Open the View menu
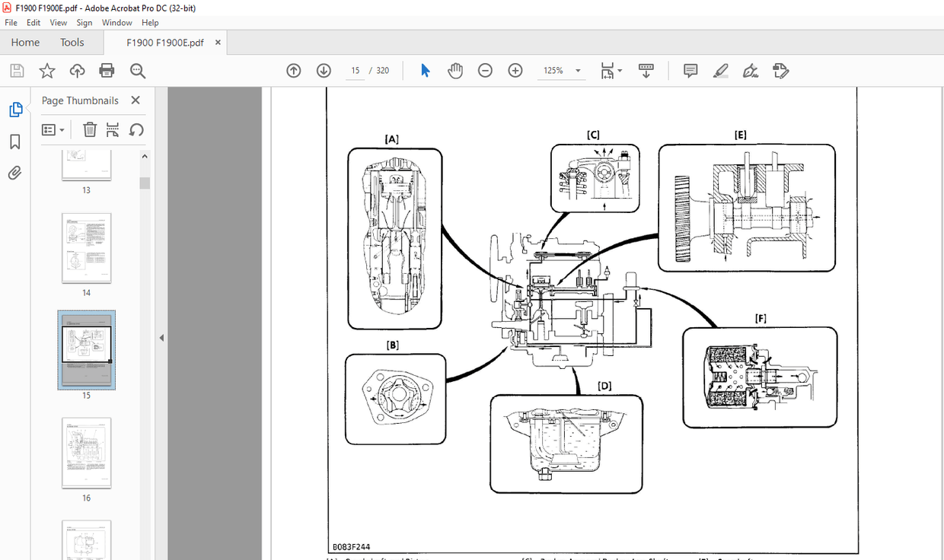Image resolution: width=944 pixels, height=560 pixels. [x=58, y=22]
